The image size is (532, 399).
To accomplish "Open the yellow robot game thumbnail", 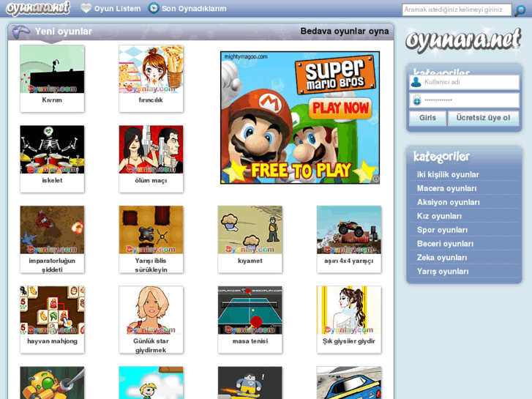I will pyautogui.click(x=52, y=383).
